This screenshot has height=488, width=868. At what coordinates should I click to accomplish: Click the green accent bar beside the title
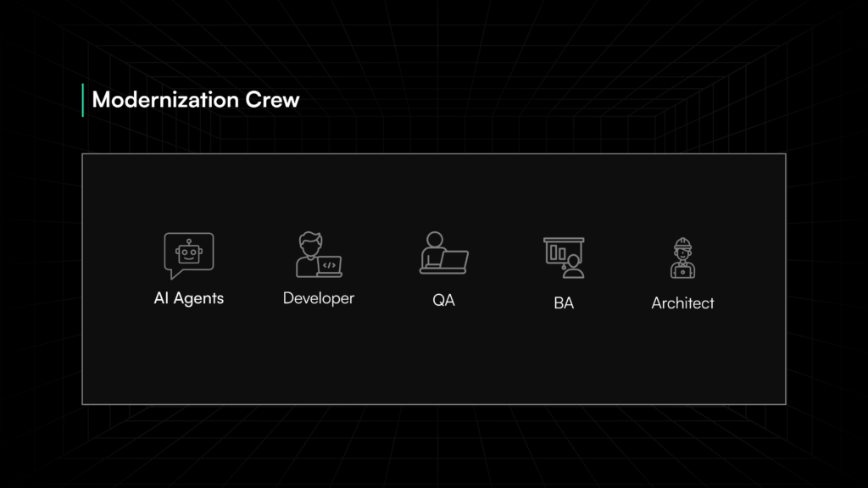click(82, 100)
